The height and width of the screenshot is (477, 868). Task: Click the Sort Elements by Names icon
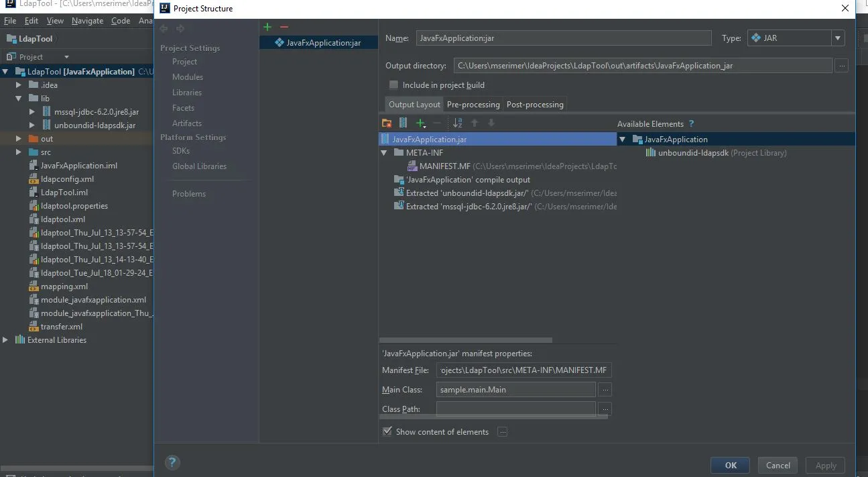(458, 123)
